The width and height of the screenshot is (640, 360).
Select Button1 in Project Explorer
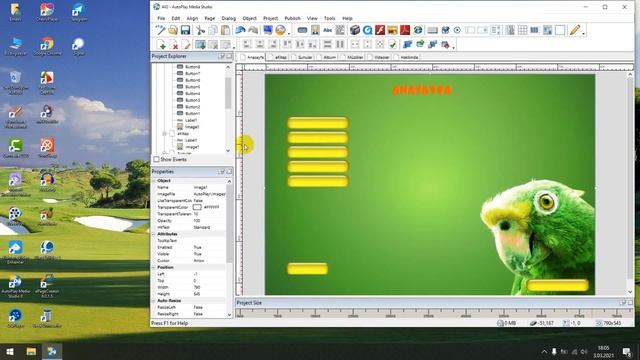(192, 113)
